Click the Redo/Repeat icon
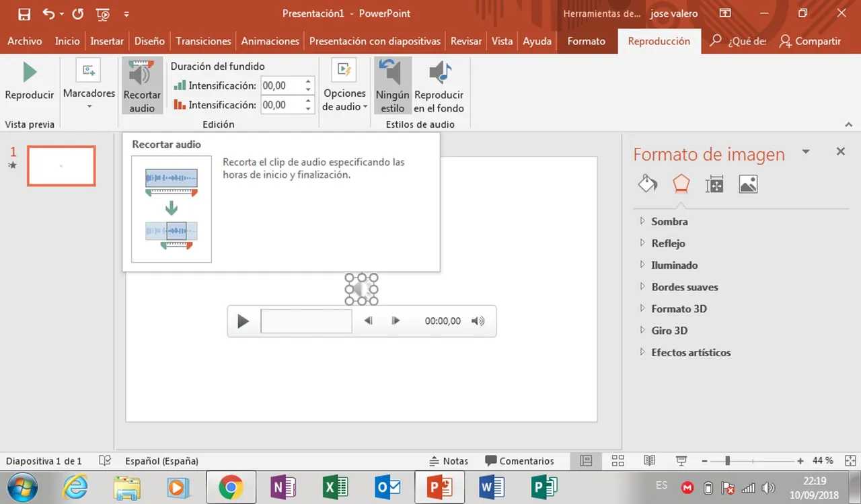Image resolution: width=861 pixels, height=504 pixels. [77, 13]
